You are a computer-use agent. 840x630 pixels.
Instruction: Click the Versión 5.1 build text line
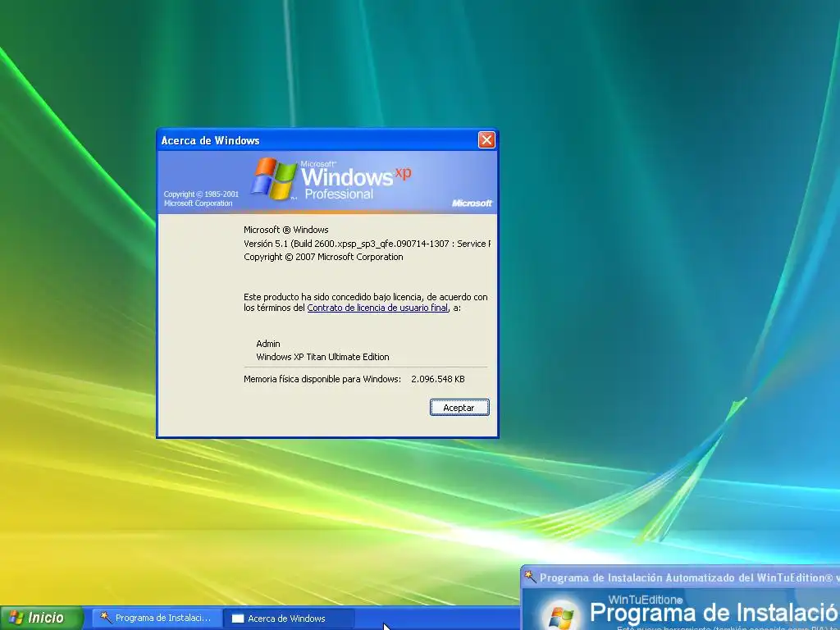pos(367,244)
